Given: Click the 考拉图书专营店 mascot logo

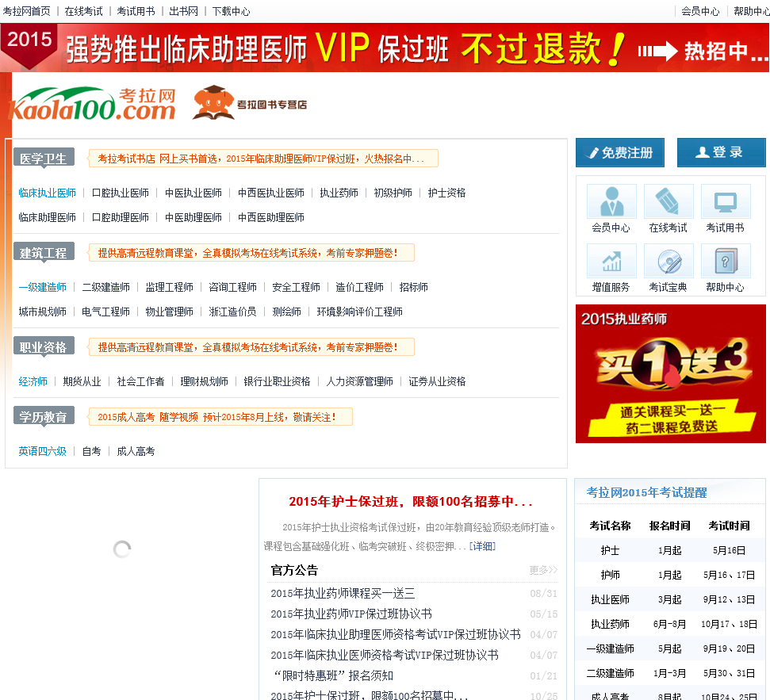Looking at the screenshot, I should [250, 103].
